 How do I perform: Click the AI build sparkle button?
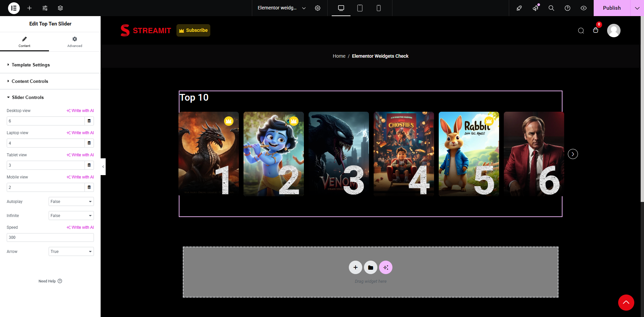(x=386, y=267)
